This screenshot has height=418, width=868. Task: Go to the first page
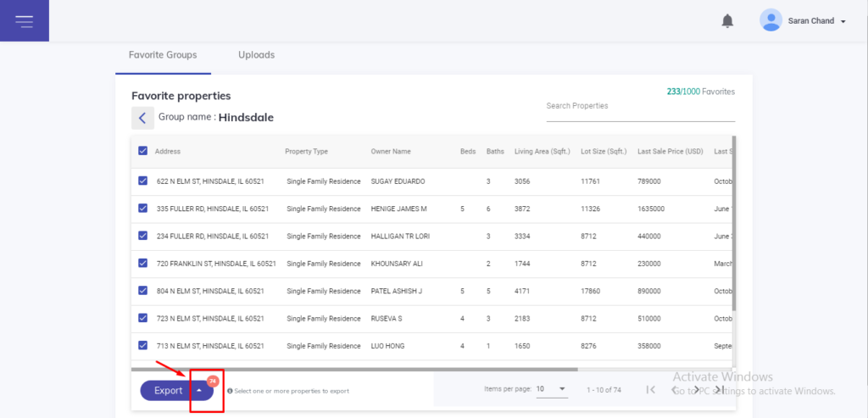pos(651,390)
